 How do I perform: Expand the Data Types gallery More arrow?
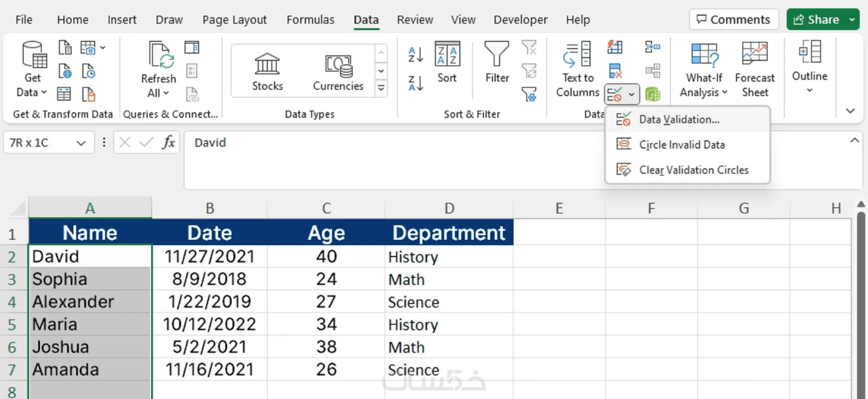pos(381,87)
